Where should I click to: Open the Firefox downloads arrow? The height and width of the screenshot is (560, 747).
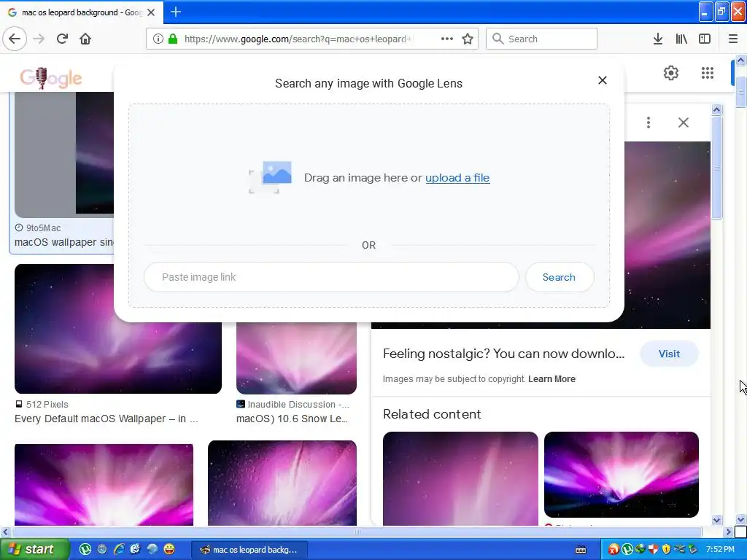coord(658,39)
